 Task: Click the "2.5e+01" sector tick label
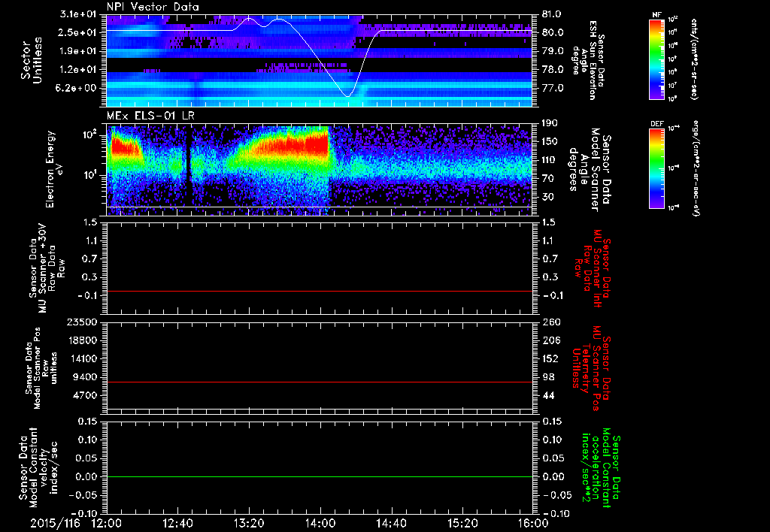coord(78,32)
